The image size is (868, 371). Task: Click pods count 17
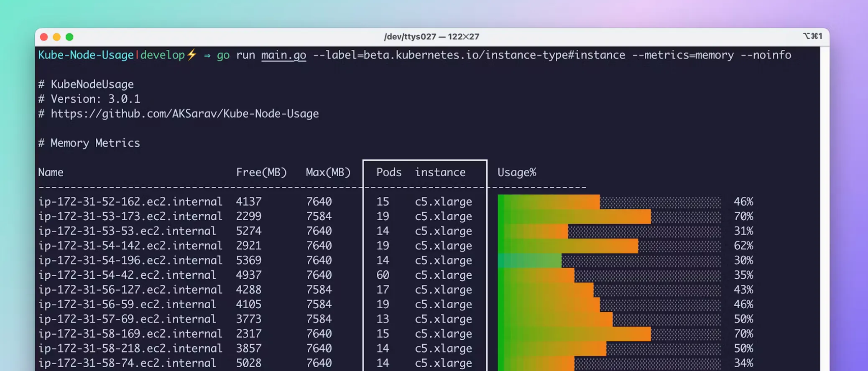click(383, 290)
